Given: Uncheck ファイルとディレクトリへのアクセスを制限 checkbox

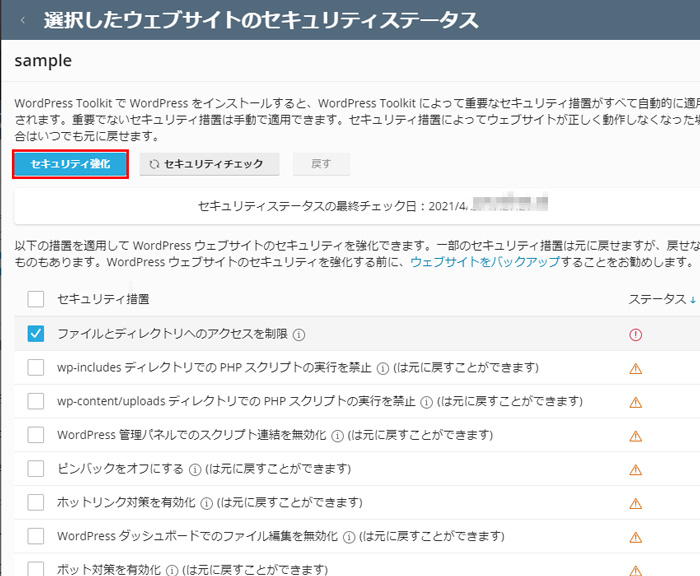Looking at the screenshot, I should point(36,335).
